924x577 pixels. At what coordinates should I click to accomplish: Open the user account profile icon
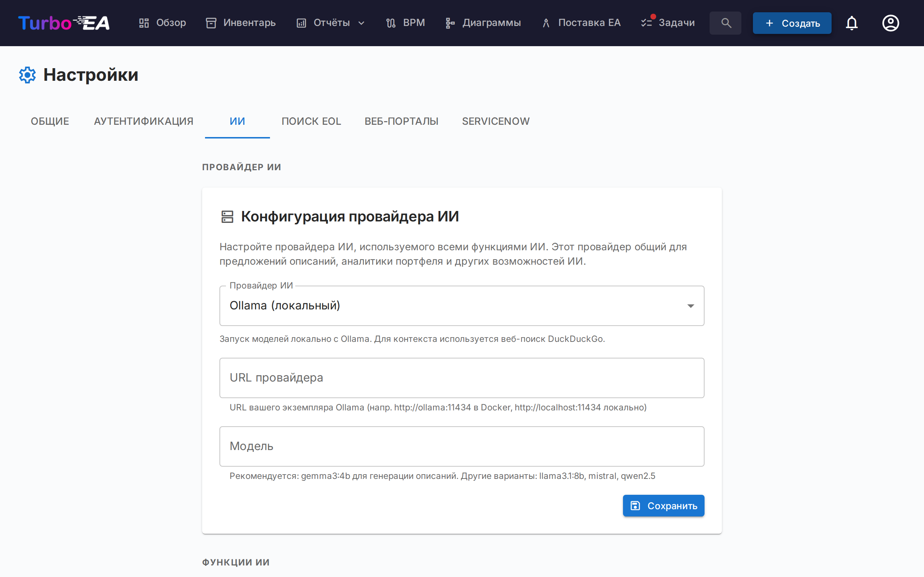(890, 23)
